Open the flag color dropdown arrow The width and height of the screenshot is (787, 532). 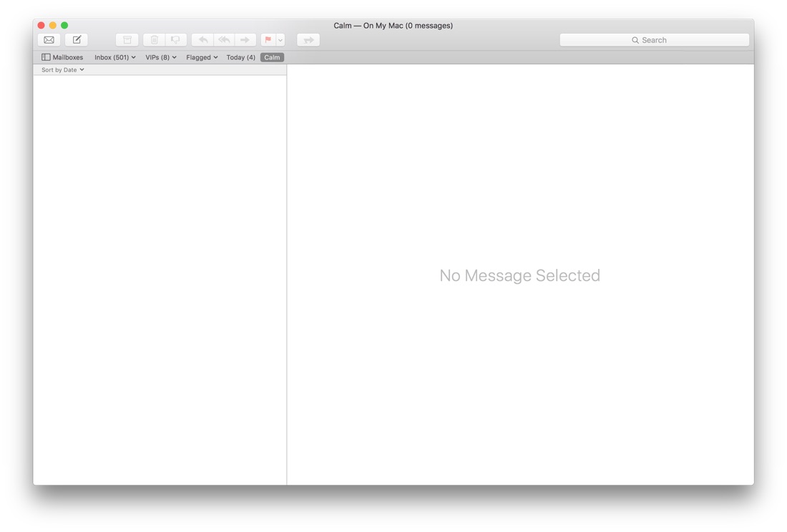tap(280, 39)
